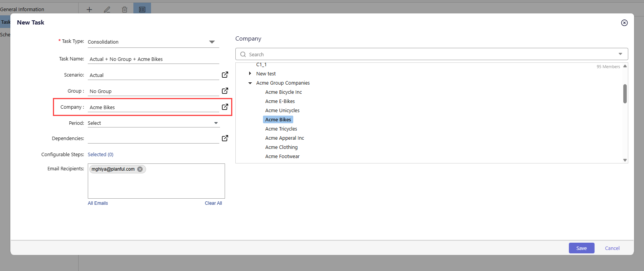The width and height of the screenshot is (644, 271).
Task: Click the Company field showing Acme Bikes
Action: [153, 107]
